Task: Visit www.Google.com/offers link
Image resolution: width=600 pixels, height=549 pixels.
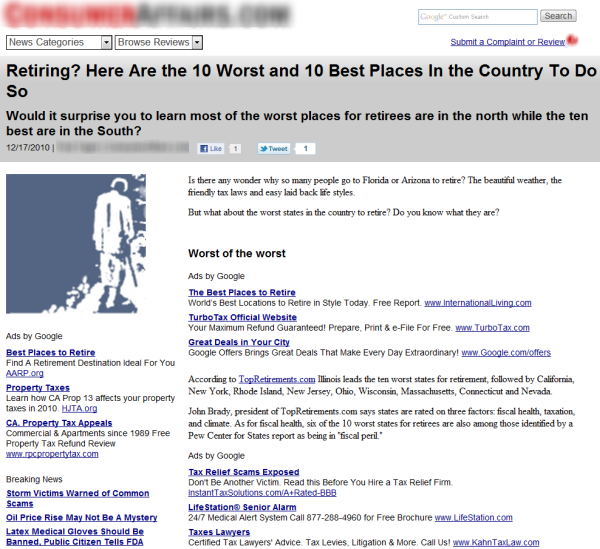Action: pyautogui.click(x=506, y=352)
